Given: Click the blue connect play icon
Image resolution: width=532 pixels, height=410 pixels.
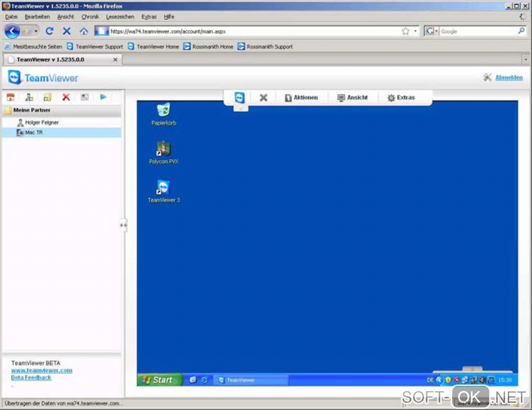Looking at the screenshot, I should click(x=103, y=97).
